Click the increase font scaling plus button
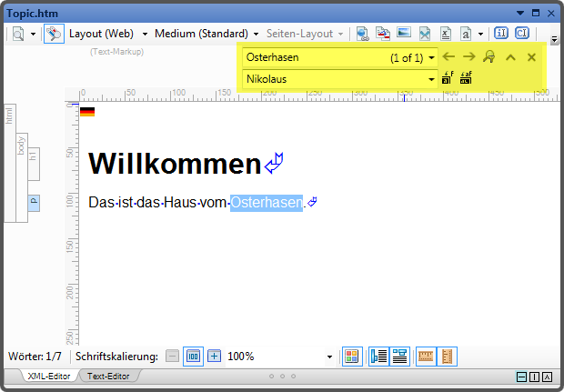The width and height of the screenshot is (564, 392). [x=215, y=357]
